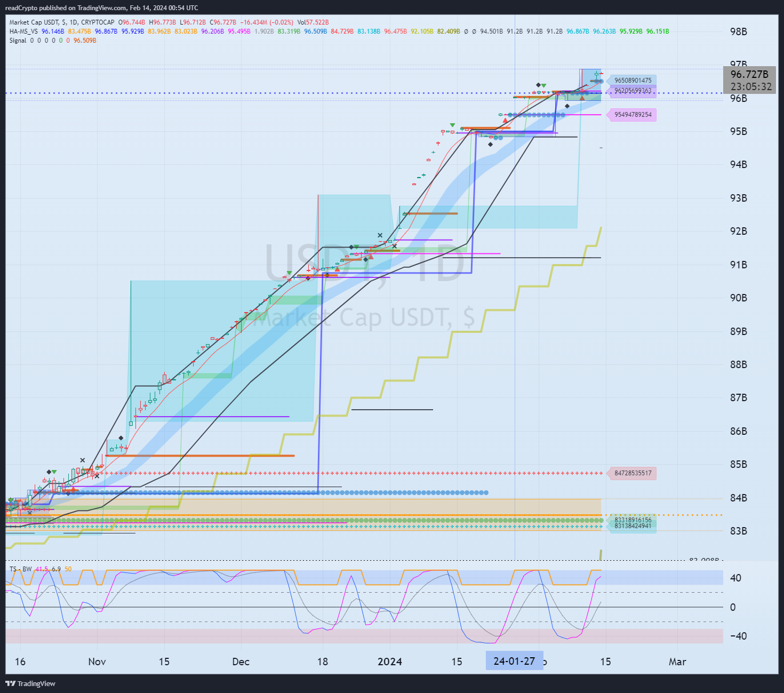This screenshot has height=693, width=784.
Task: Click the close value C96.727B in legend
Action: click(223, 22)
